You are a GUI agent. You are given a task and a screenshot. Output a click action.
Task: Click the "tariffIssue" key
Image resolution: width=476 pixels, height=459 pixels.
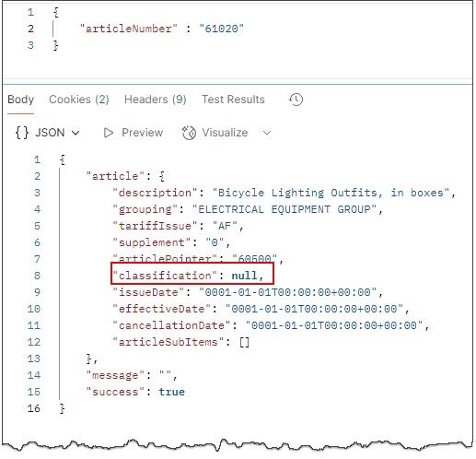coord(155,226)
